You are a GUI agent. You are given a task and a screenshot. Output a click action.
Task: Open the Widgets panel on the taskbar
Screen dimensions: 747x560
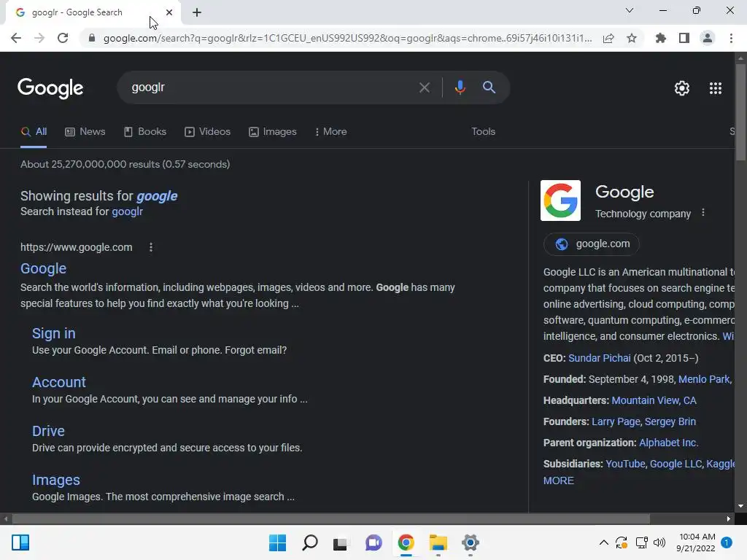coord(20,542)
